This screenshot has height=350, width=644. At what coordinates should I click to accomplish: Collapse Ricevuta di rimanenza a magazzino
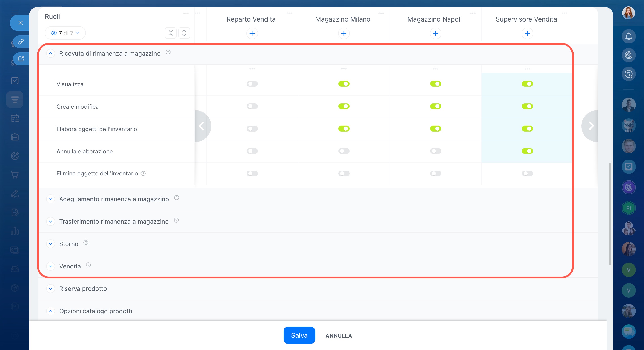click(51, 53)
